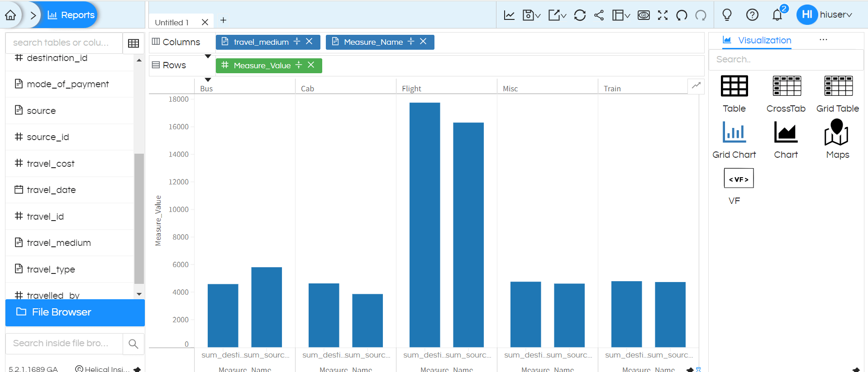Select the travel_id column
This screenshot has height=372, width=868.
[45, 217]
